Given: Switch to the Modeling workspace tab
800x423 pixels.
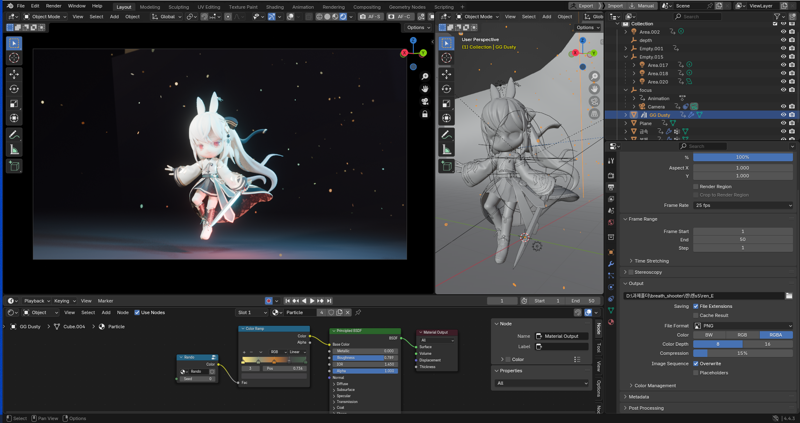Looking at the screenshot, I should pos(149,7).
